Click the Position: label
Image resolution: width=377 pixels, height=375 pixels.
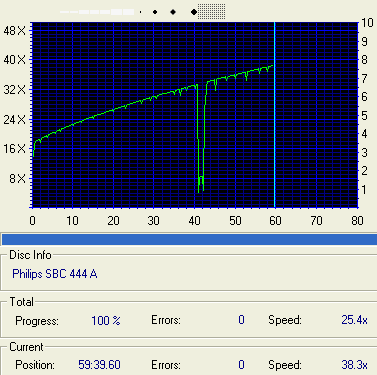pos(35,365)
